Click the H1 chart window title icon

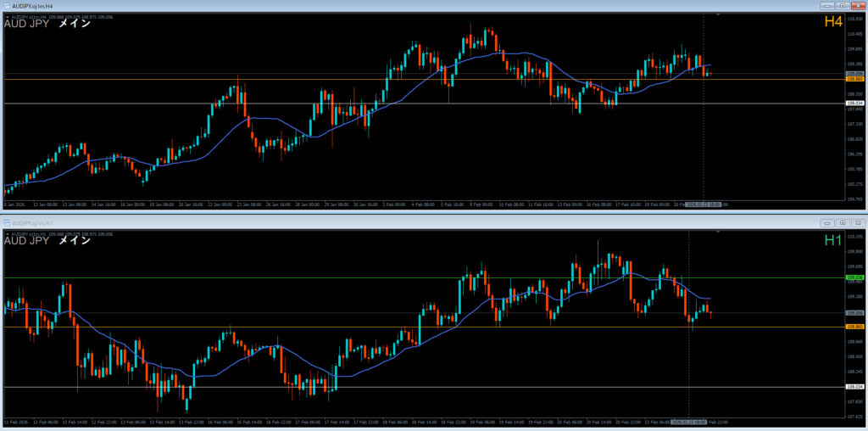pos(7,222)
